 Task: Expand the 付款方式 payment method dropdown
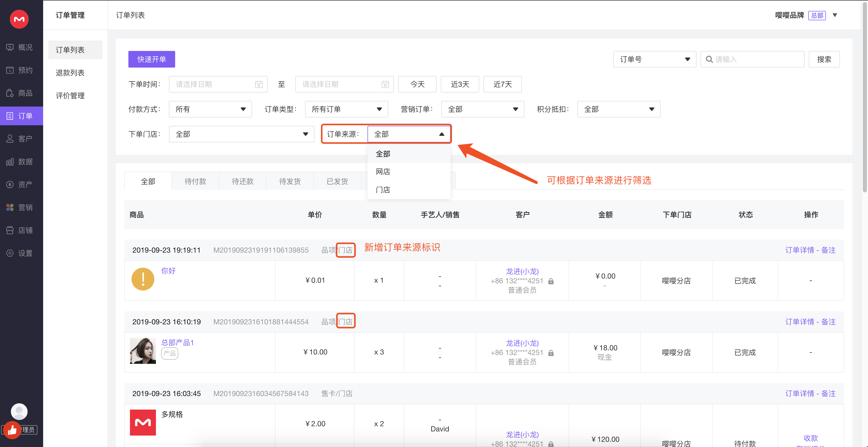coord(210,109)
